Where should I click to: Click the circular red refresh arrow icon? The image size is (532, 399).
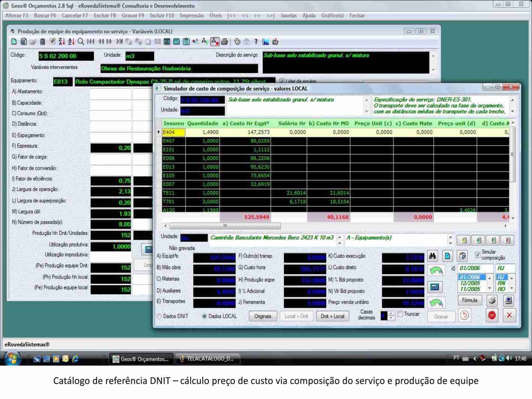[465, 315]
